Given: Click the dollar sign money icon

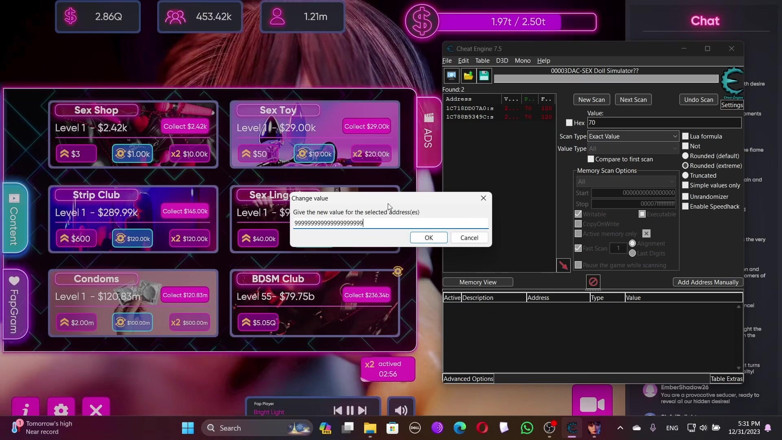Looking at the screenshot, I should (x=70, y=16).
